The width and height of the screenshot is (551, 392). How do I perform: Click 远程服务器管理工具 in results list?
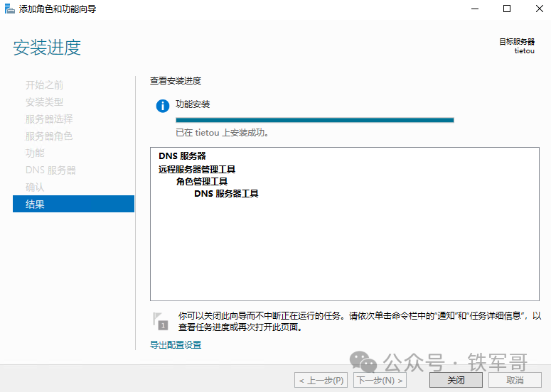[x=197, y=169]
